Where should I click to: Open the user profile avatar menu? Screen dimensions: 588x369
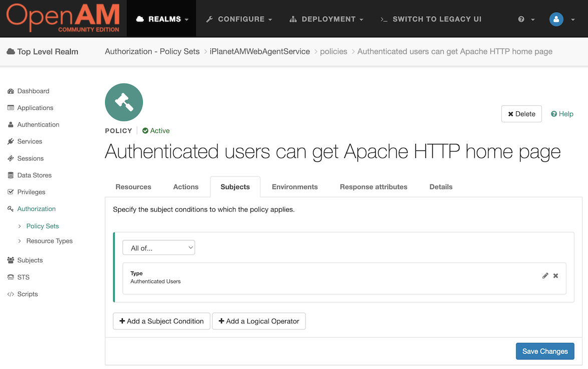click(556, 19)
